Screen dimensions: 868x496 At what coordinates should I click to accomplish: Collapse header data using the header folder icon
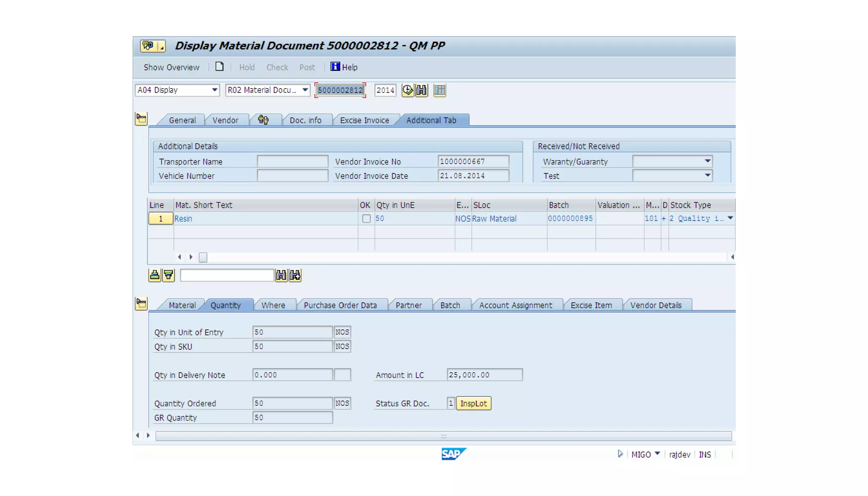(141, 119)
